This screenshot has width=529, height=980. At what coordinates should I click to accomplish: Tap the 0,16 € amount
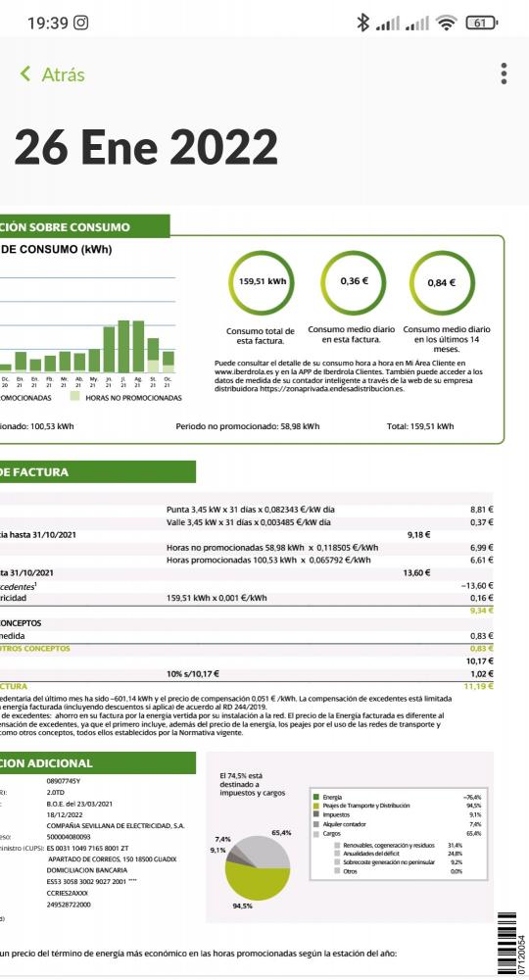point(482,598)
